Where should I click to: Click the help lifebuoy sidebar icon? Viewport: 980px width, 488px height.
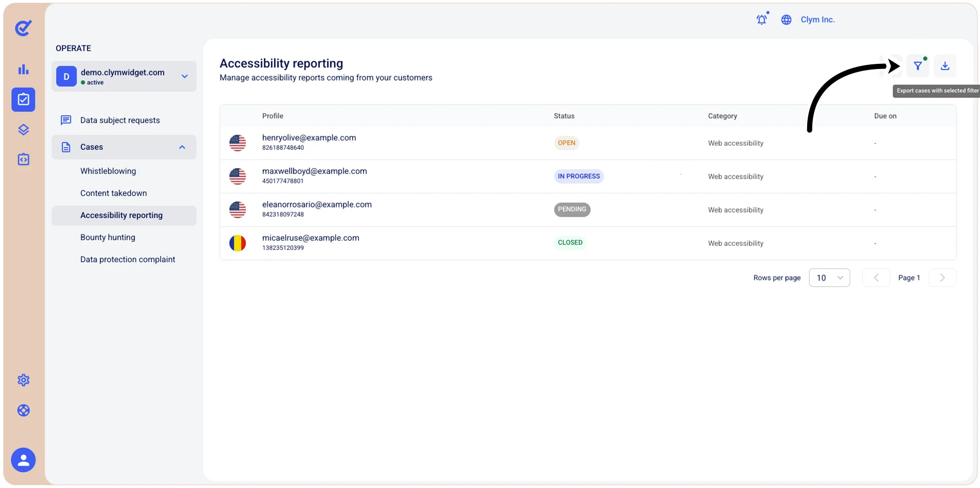point(24,410)
